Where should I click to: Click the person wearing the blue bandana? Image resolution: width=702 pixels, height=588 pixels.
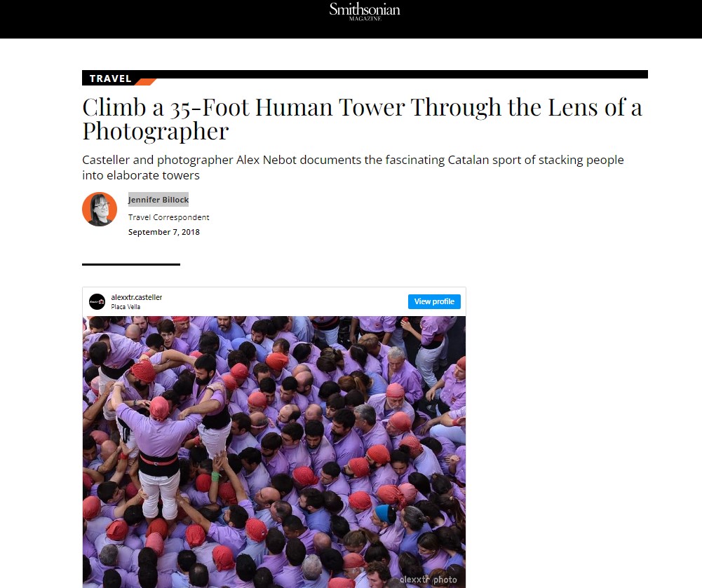pyautogui.click(x=386, y=514)
